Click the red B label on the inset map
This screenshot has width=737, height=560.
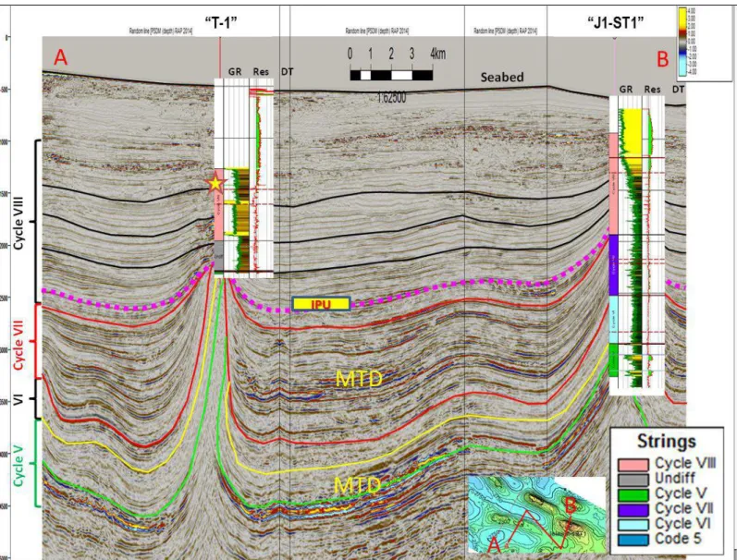point(571,506)
